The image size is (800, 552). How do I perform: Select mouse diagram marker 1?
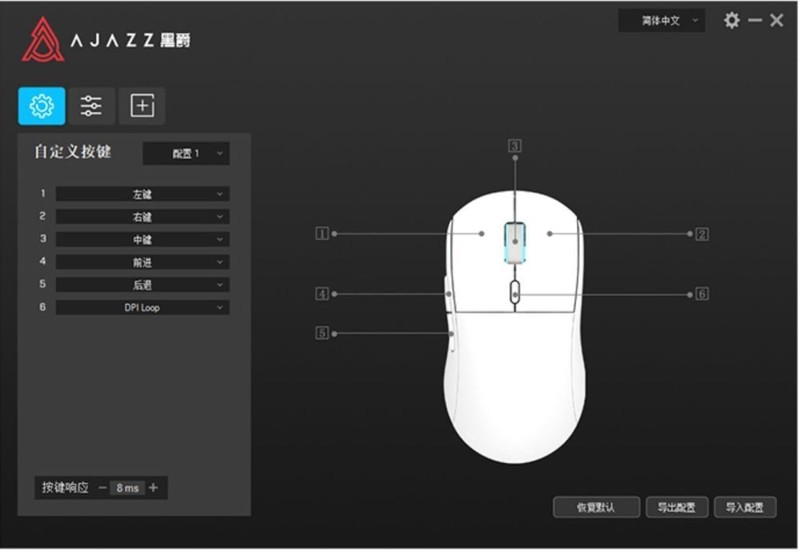[322, 234]
